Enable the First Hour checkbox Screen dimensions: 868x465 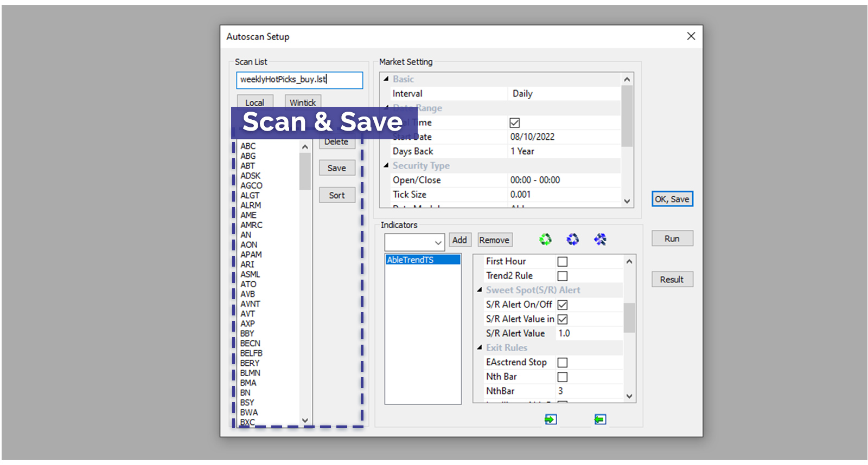coord(563,262)
